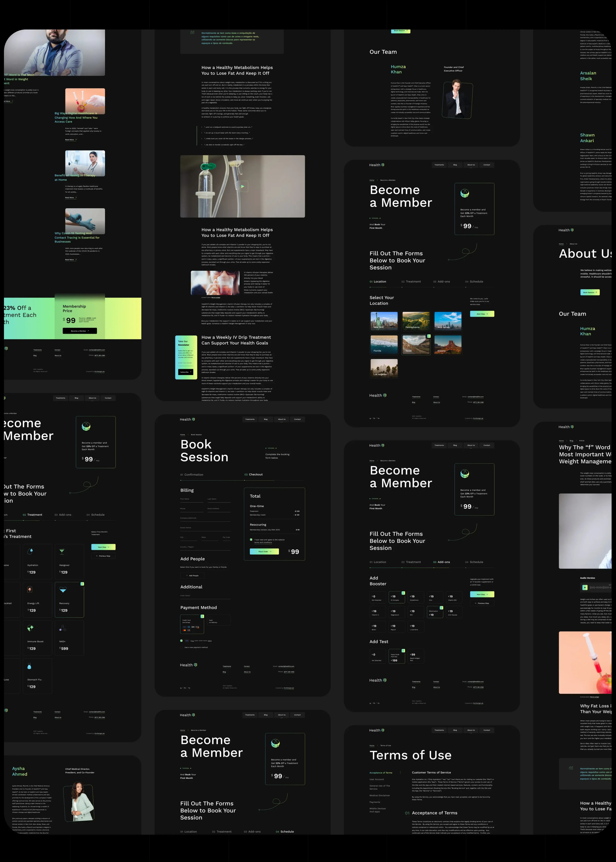Click Next Step on the Location page
This screenshot has width=616, height=862.
(482, 314)
